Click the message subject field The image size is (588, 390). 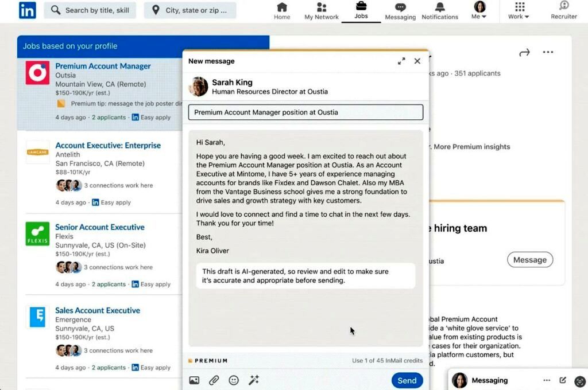[305, 112]
